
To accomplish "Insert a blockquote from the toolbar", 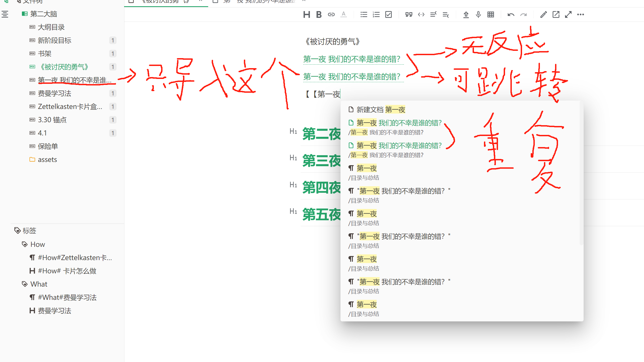I will point(409,15).
